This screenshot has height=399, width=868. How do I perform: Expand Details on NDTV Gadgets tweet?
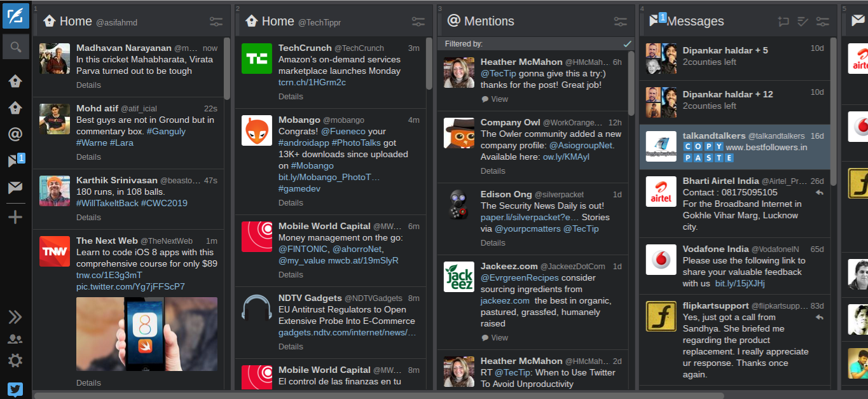[x=291, y=346]
